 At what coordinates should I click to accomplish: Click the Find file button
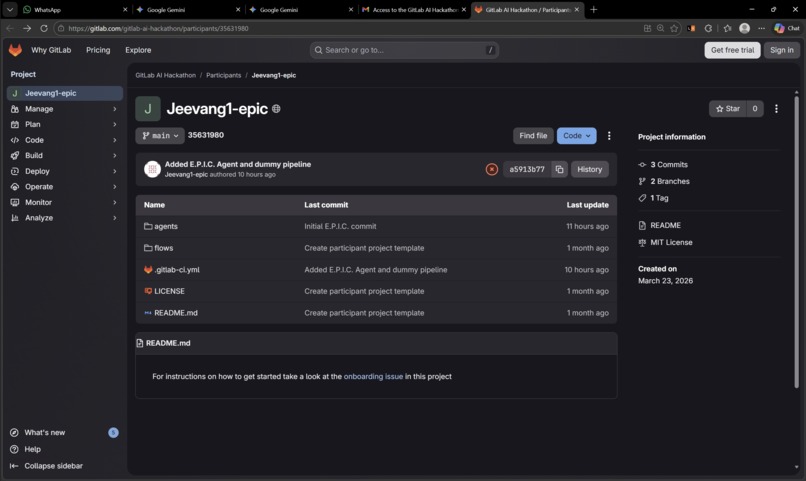coord(533,136)
